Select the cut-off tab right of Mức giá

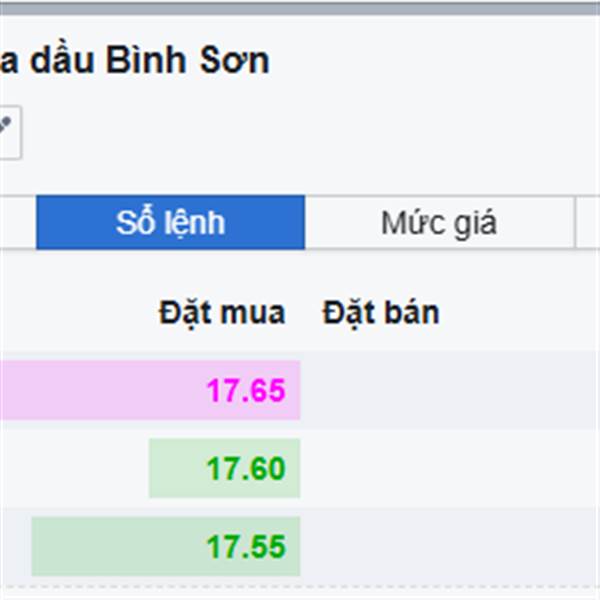(588, 222)
